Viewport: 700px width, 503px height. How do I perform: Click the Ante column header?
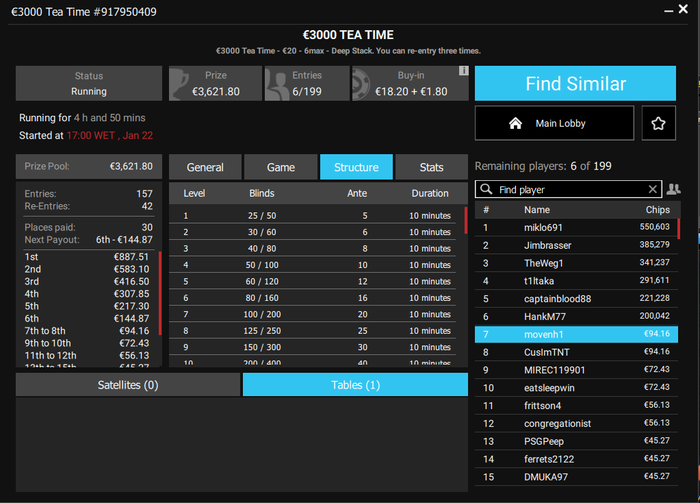[x=357, y=193]
